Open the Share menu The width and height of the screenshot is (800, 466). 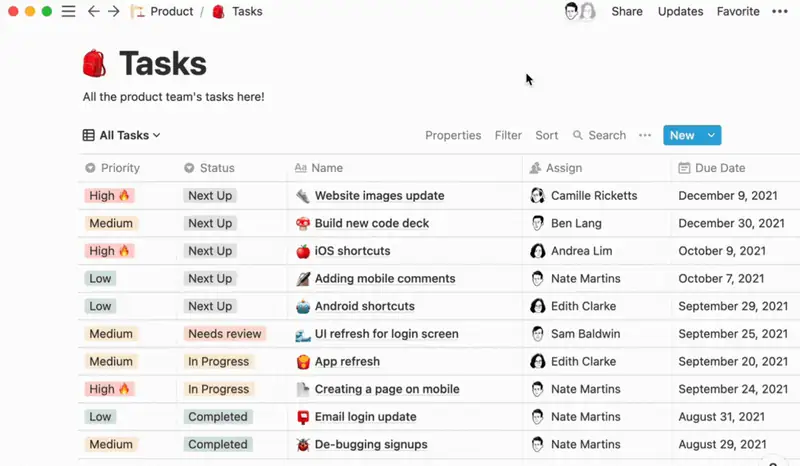(627, 11)
